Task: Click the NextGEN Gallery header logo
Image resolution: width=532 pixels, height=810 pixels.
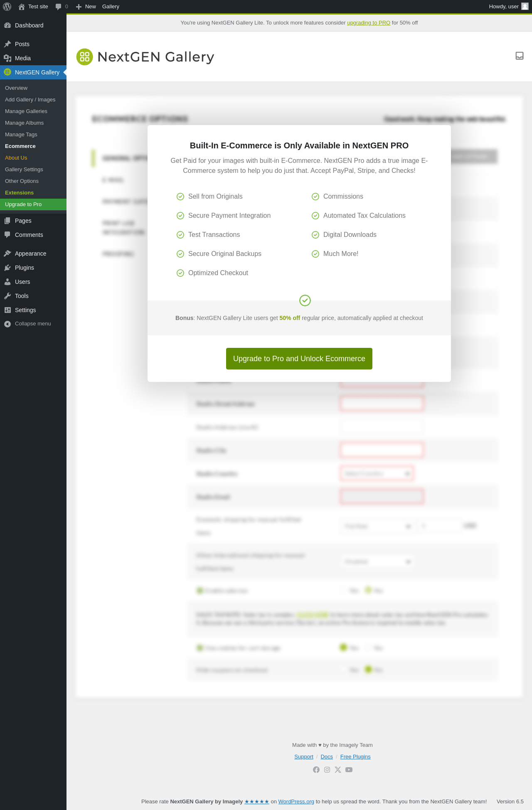Action: click(x=145, y=57)
